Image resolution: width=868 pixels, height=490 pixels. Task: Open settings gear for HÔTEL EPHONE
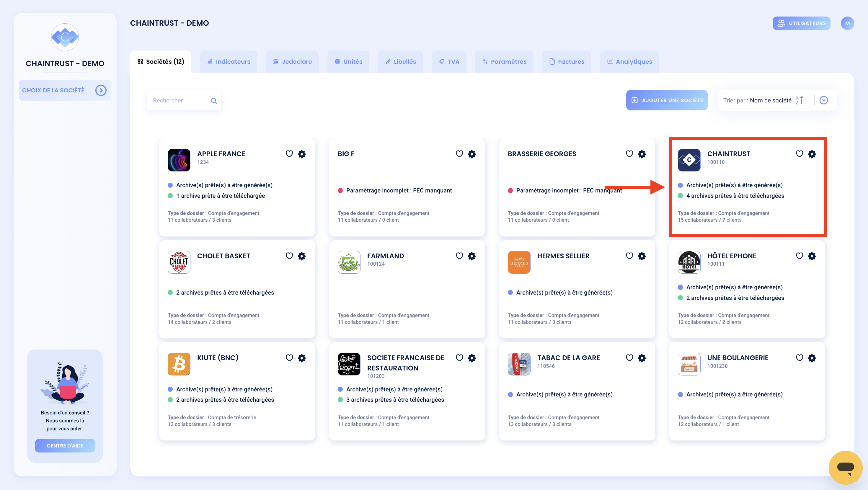click(x=812, y=256)
